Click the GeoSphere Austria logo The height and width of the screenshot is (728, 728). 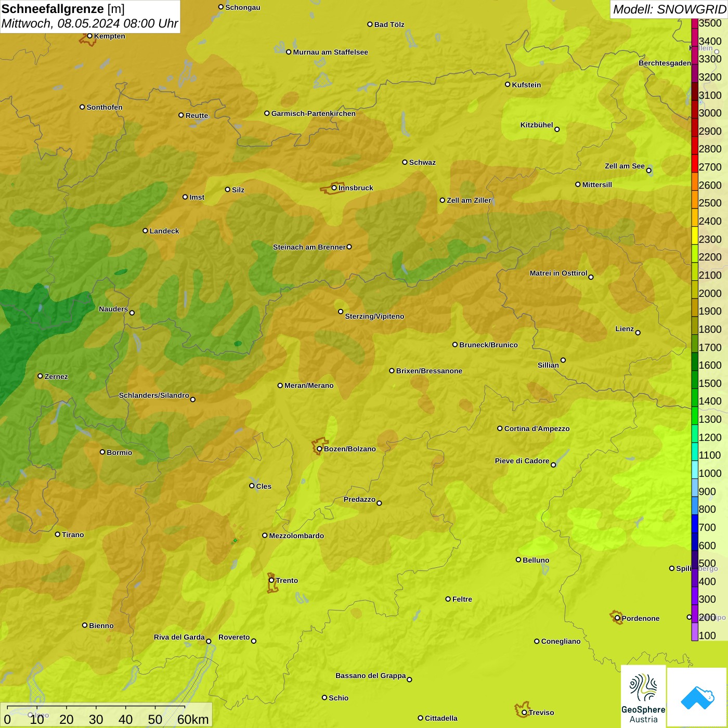643,696
